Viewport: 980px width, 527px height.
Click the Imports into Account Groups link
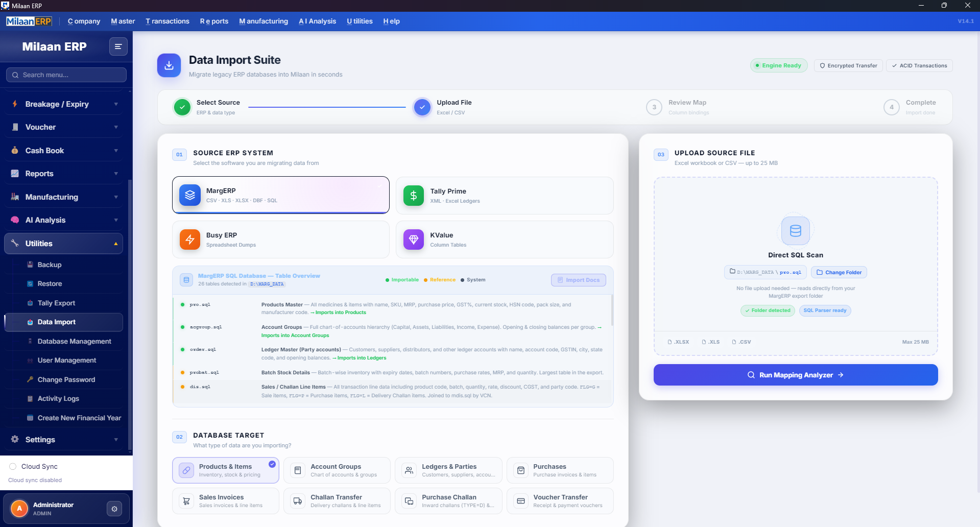295,336
